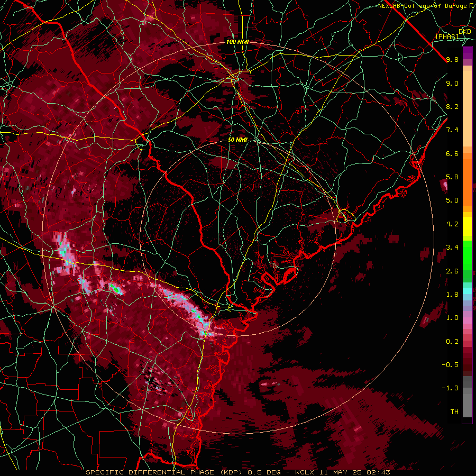Pick the yellow band of the color bar
The image size is (476, 476).
[467, 226]
